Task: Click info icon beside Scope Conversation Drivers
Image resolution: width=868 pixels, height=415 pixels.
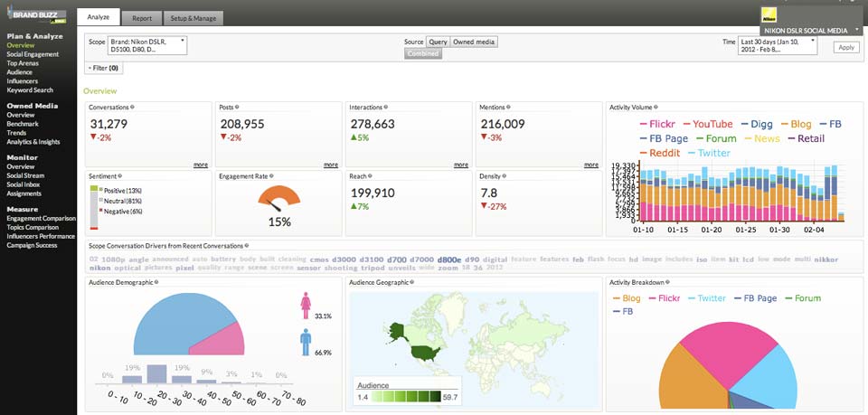Action: pos(246,245)
